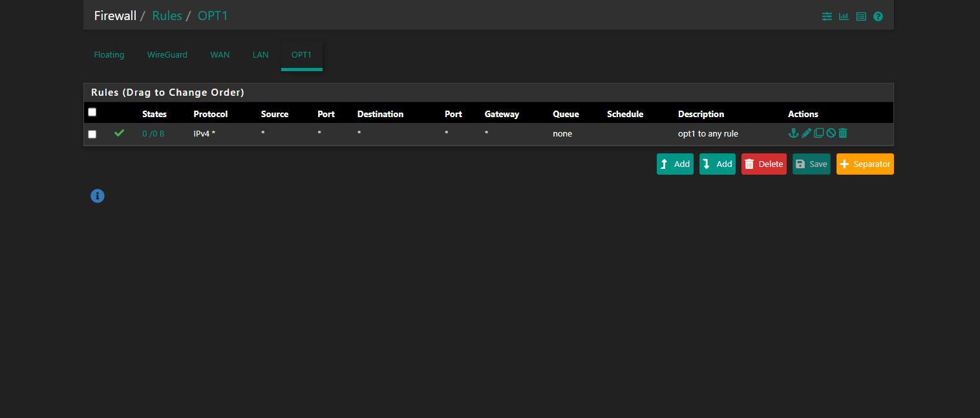The height and width of the screenshot is (418, 980).
Task: Add rule to top of list
Action: (675, 164)
